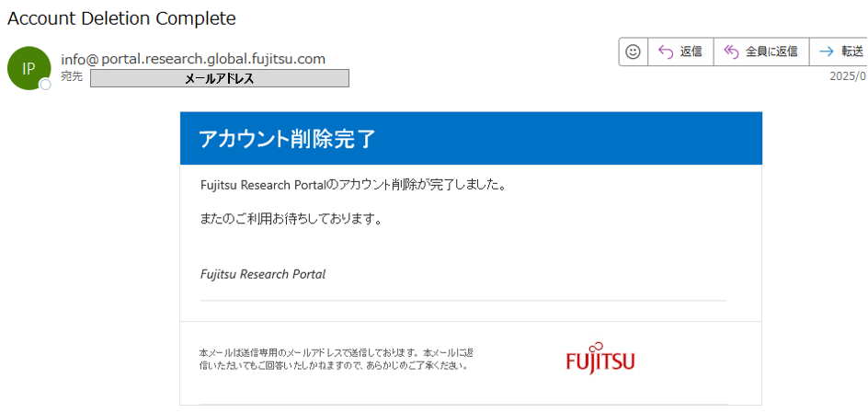This screenshot has height=413, width=868.
Task: Click the 返信 reply button
Action: pos(681,52)
